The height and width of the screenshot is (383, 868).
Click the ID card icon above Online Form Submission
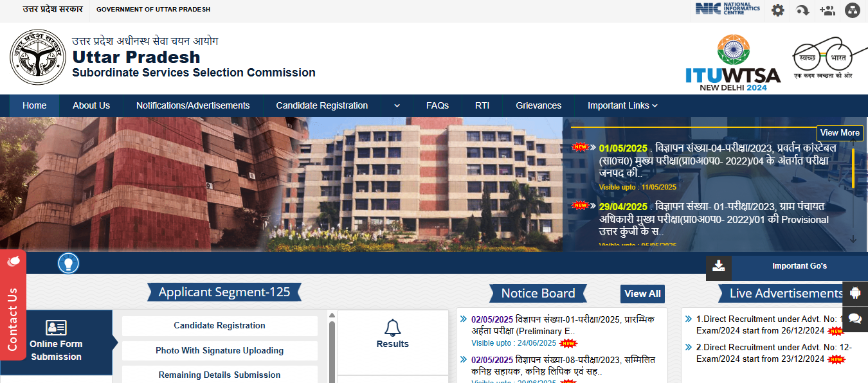[x=57, y=328]
